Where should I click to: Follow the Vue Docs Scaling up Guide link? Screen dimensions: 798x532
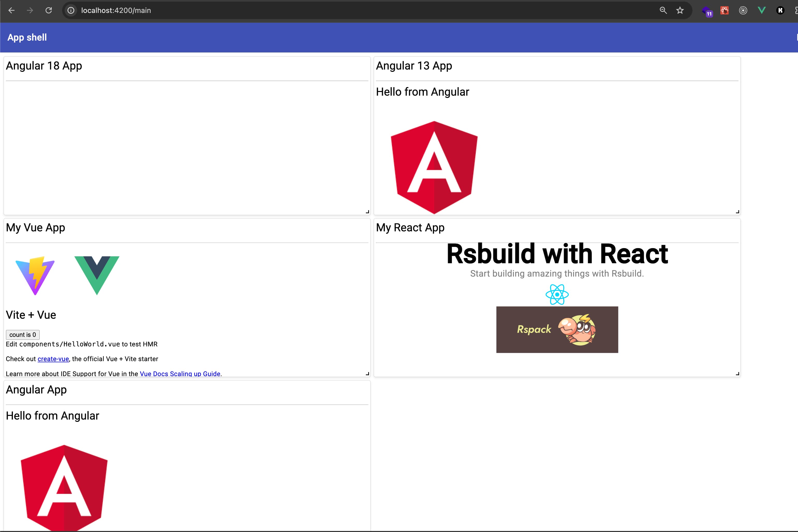[x=180, y=374]
